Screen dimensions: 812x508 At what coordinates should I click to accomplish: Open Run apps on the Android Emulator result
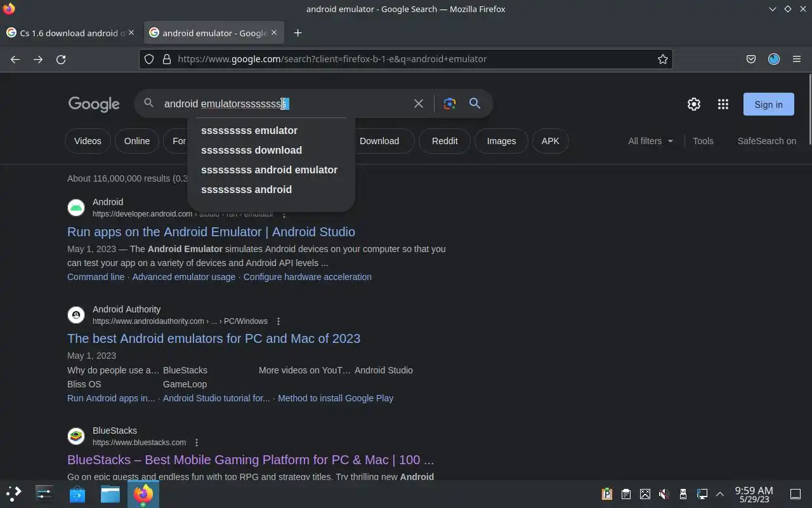coord(211,232)
